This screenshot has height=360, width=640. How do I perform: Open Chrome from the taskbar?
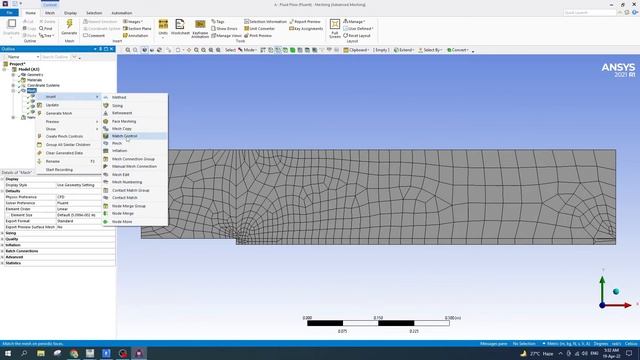[x=73, y=353]
